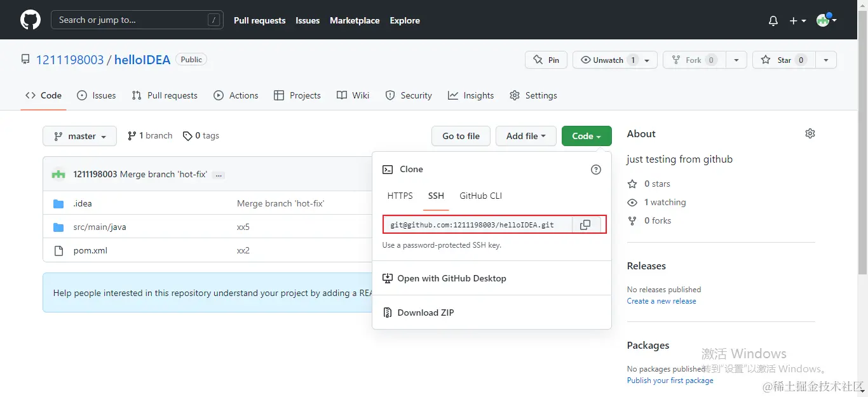
Task: Switch to the Code repository tab
Action: (44, 95)
